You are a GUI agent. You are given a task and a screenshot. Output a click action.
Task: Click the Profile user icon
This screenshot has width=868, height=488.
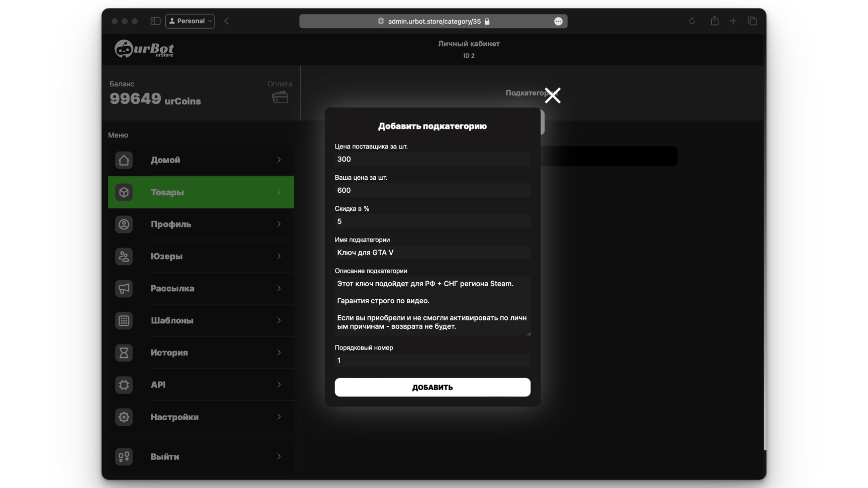pyautogui.click(x=124, y=224)
